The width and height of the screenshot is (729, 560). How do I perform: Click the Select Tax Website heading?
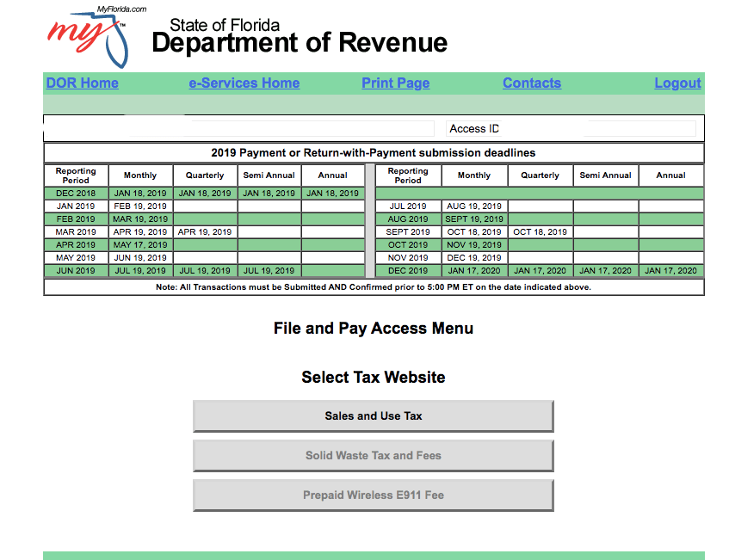point(374,378)
